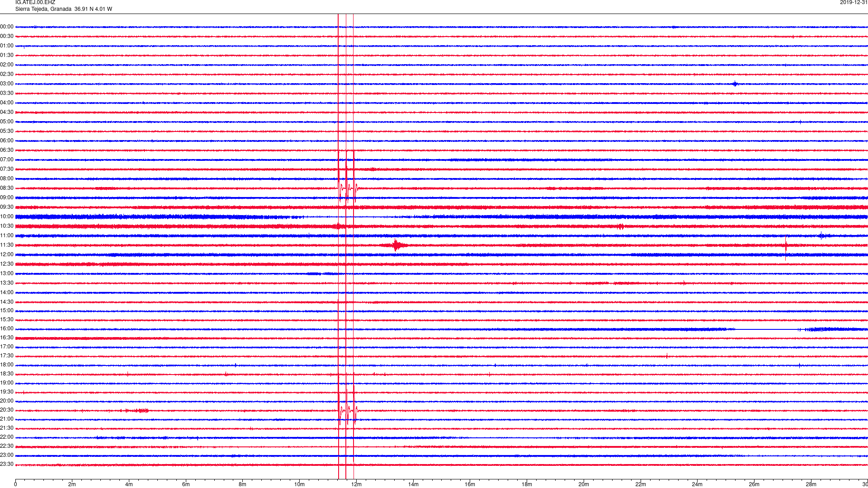Select the 12:00 trace time label

[7, 255]
